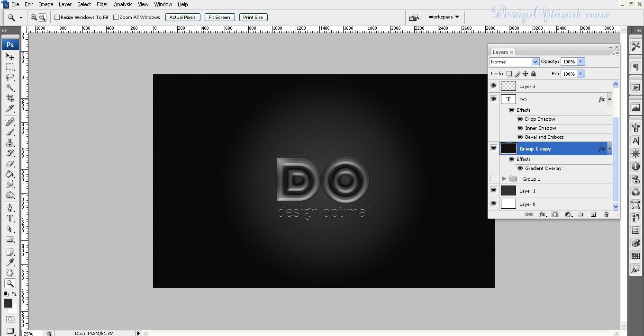This screenshot has height=336, width=644.
Task: Hide Layer 3 using its eye icon
Action: click(493, 86)
